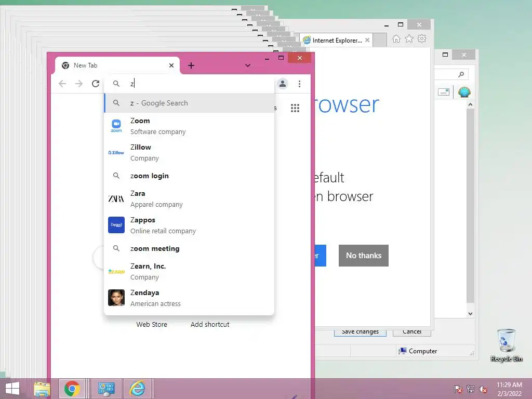Viewport: 532px width, 399px height.
Task: Select the Internet Explorer tab
Action: pyautogui.click(x=336, y=40)
